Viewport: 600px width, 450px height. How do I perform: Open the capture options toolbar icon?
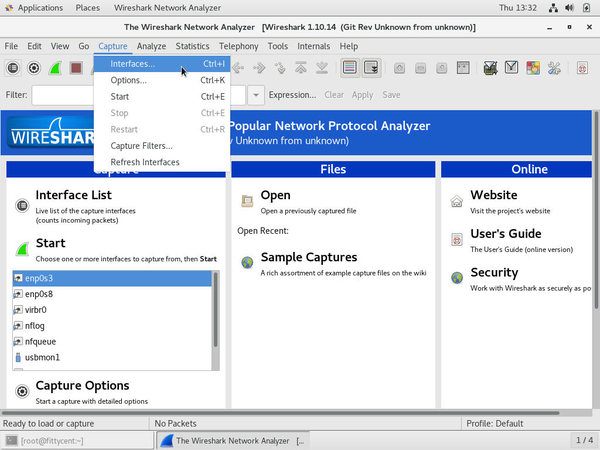pos(34,68)
